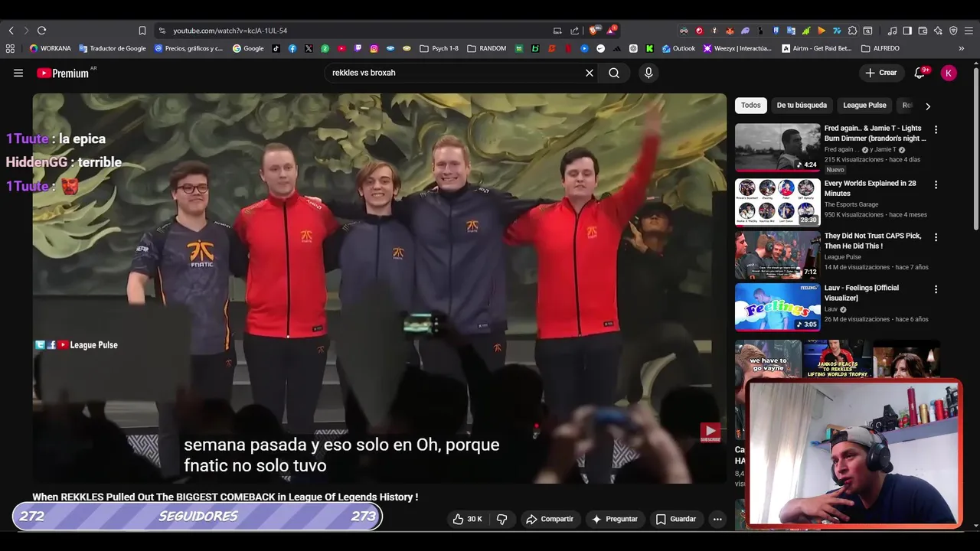Click the Preguntar button
980x551 pixels.
pos(615,519)
